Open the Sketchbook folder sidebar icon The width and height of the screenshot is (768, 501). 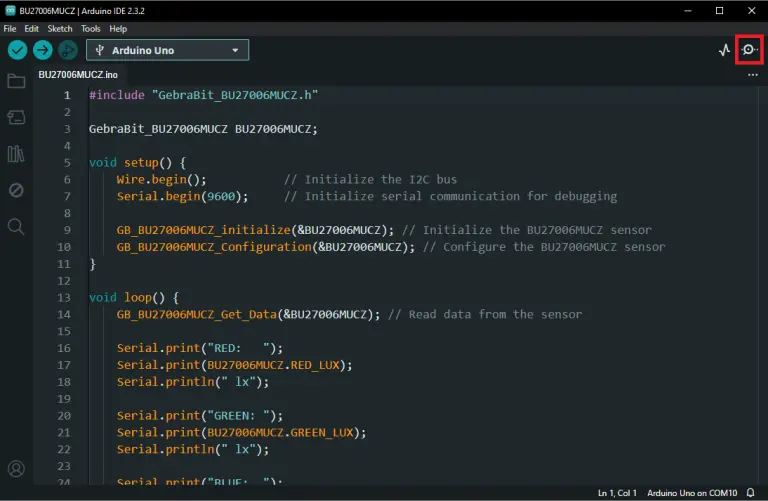click(16, 81)
